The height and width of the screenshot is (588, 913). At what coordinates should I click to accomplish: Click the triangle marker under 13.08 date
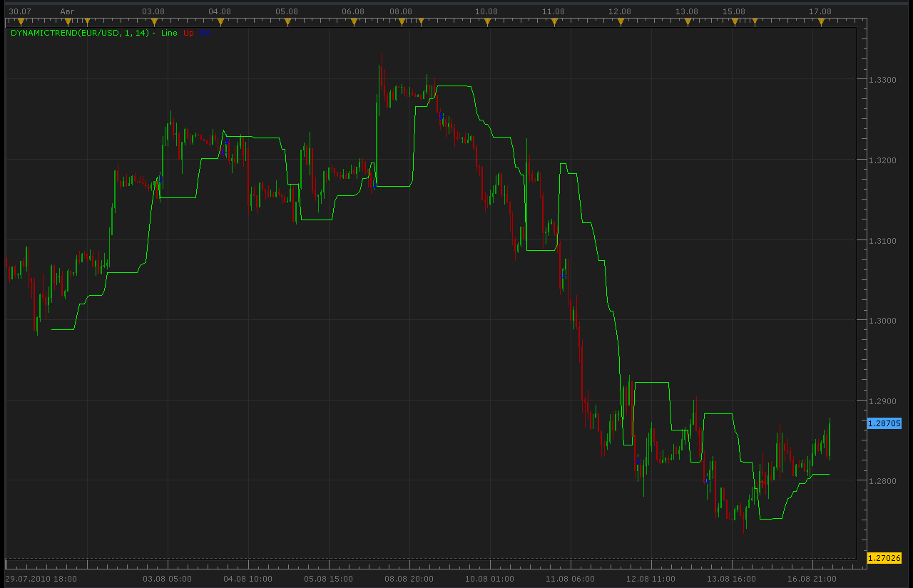pyautogui.click(x=688, y=22)
